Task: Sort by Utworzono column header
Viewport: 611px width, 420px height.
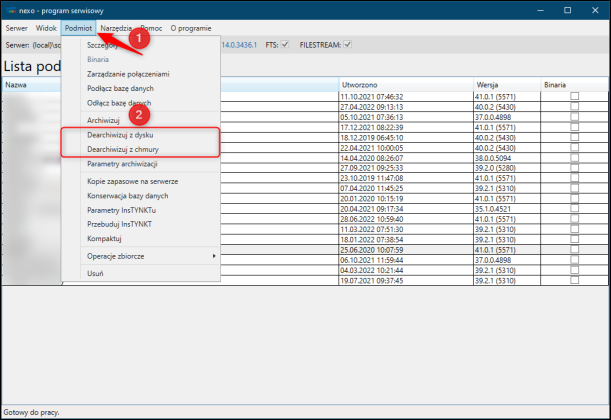Action: pyautogui.click(x=406, y=85)
